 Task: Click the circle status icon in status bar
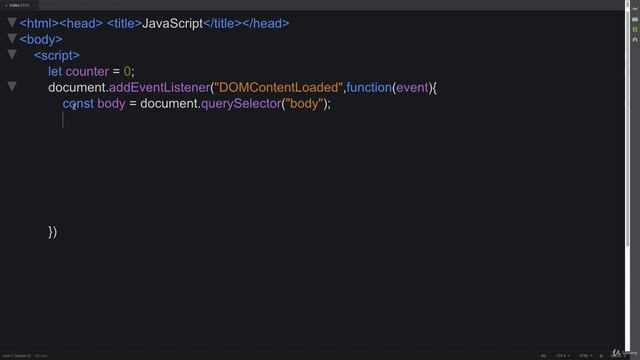pyautogui.click(x=601, y=356)
